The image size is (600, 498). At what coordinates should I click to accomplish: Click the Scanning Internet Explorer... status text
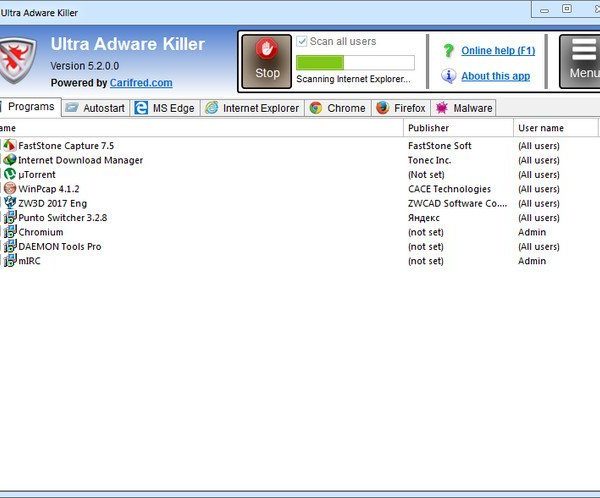(x=353, y=79)
